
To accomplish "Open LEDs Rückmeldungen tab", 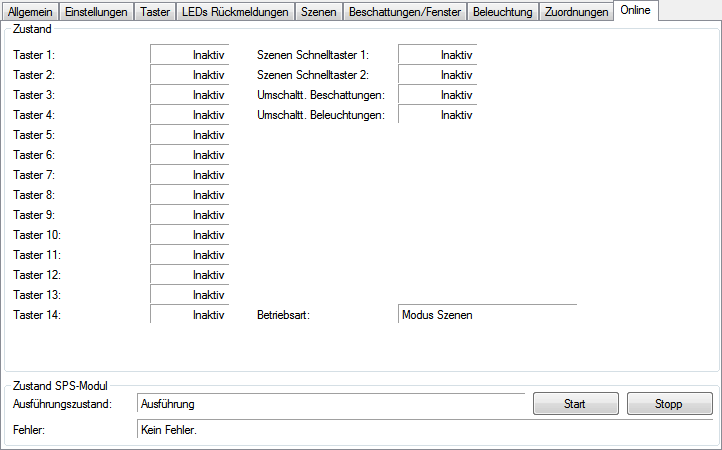I will click(235, 12).
